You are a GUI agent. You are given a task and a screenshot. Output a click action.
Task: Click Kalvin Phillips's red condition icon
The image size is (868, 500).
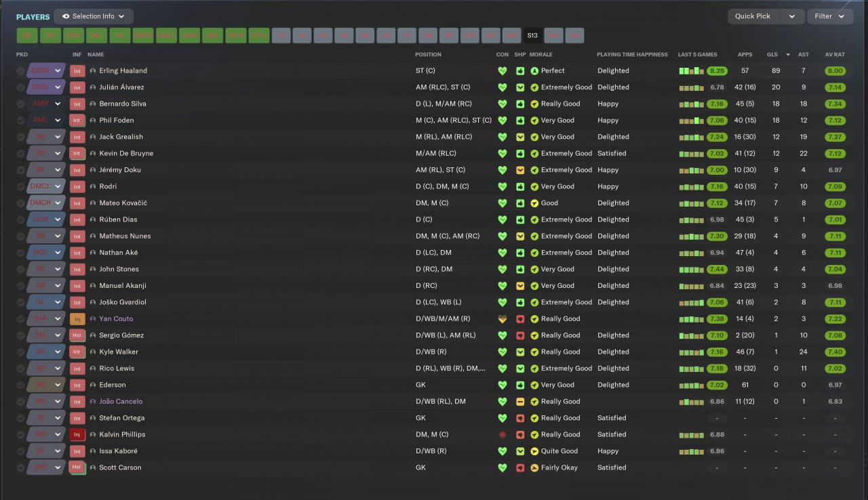(502, 434)
